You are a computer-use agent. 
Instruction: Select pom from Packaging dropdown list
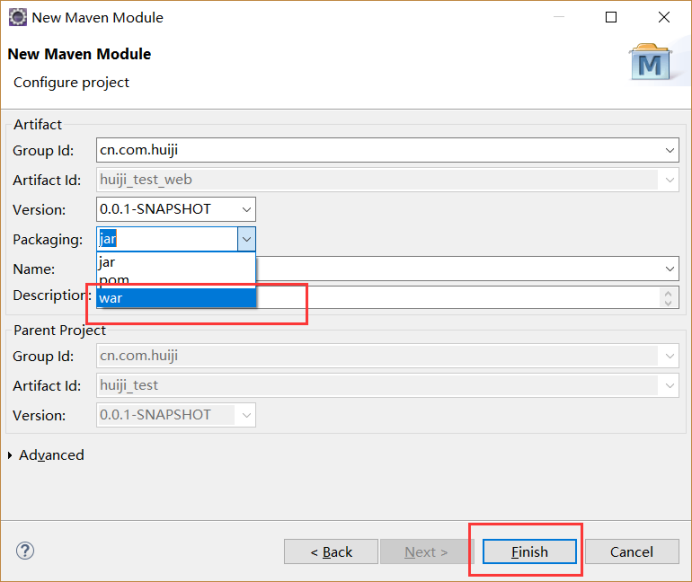click(176, 280)
